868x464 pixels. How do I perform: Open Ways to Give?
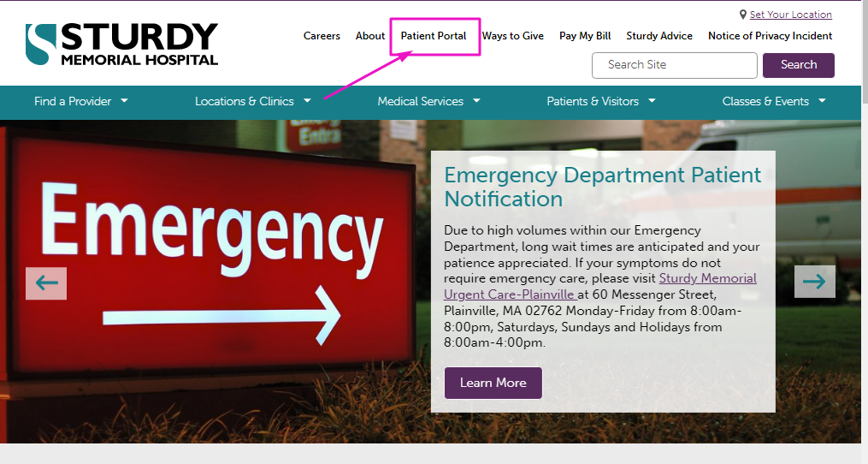point(512,36)
